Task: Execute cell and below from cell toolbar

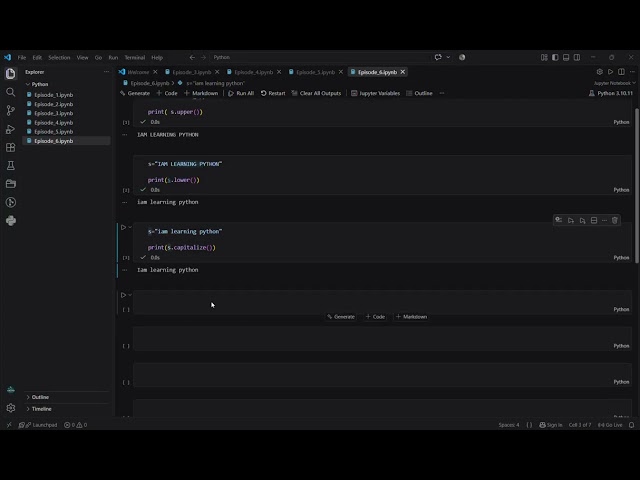Action: 582,220
